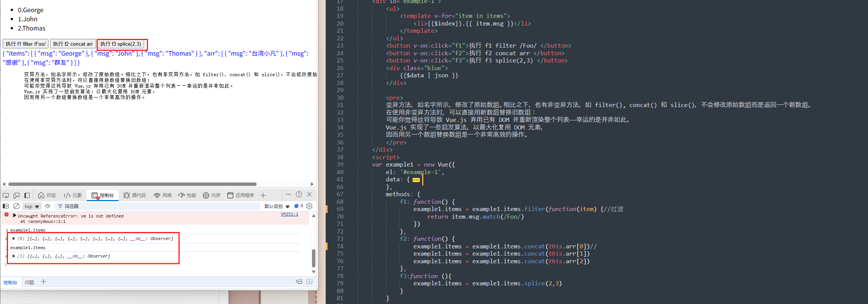Click '<script>' tag on line 38
Viewport: 868px width, 304px height.
tap(386, 157)
